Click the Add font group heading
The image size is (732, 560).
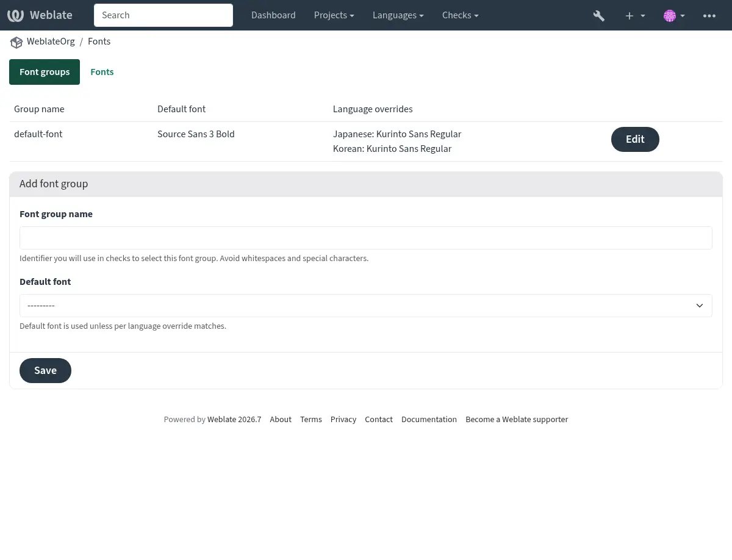pos(54,184)
